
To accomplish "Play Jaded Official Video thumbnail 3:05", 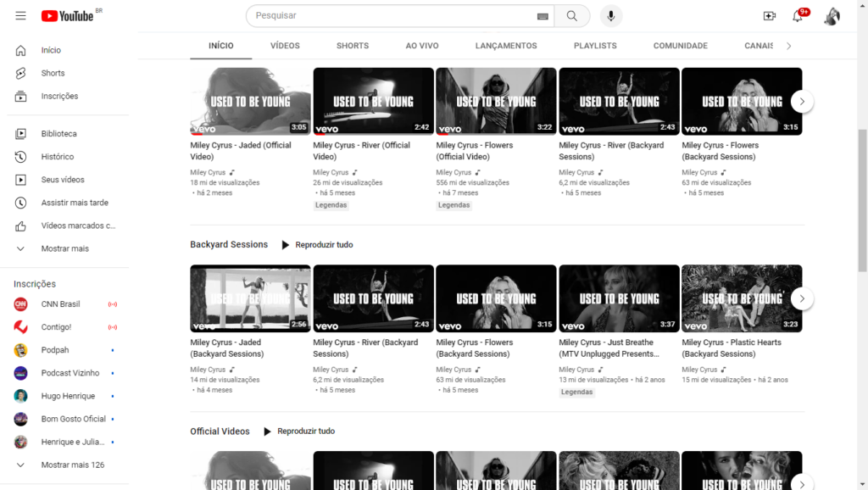I will coord(250,102).
